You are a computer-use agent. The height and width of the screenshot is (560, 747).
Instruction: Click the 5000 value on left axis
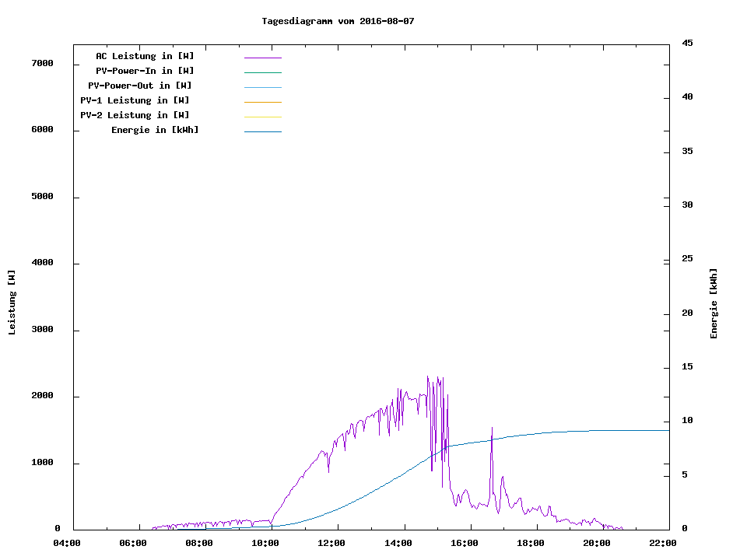click(41, 197)
